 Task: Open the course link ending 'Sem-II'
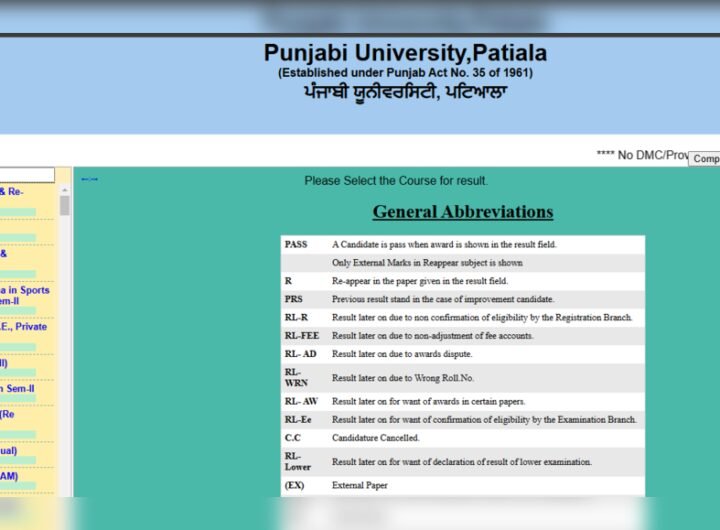(x=17, y=389)
